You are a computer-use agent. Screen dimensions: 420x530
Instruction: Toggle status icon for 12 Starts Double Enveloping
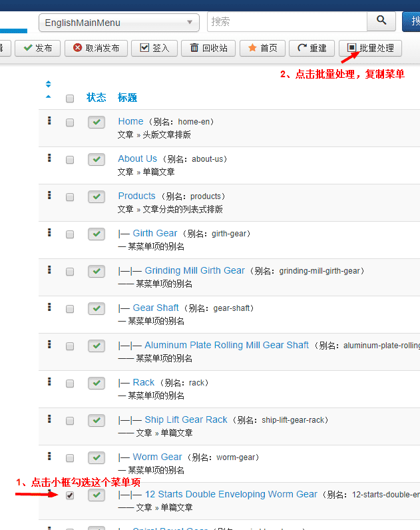(97, 495)
